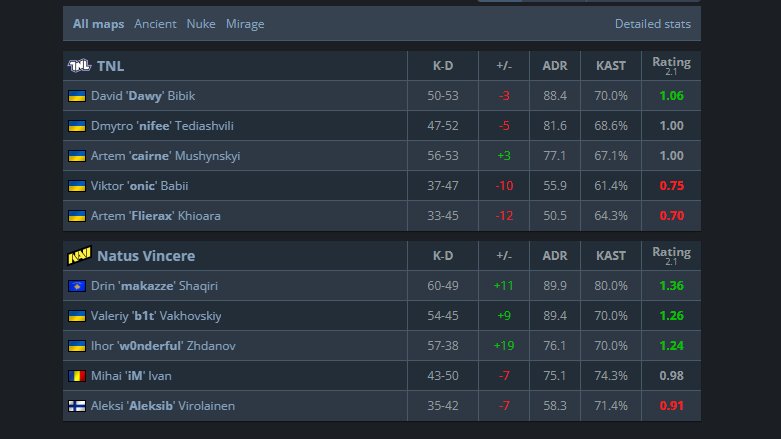Click the TNL team name link
Screen dimensions: 781x439
[x=111, y=66]
